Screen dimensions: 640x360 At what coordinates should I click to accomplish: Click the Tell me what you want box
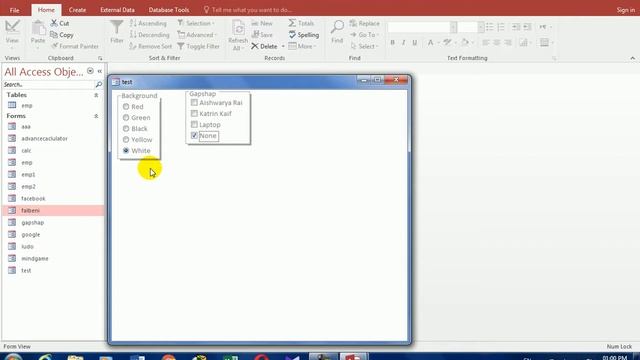pos(248,10)
